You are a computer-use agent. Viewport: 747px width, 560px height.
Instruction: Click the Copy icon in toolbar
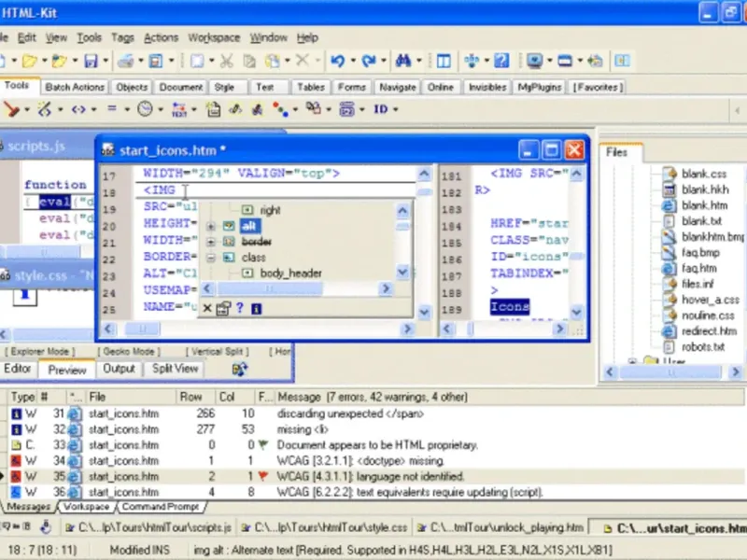point(249,61)
